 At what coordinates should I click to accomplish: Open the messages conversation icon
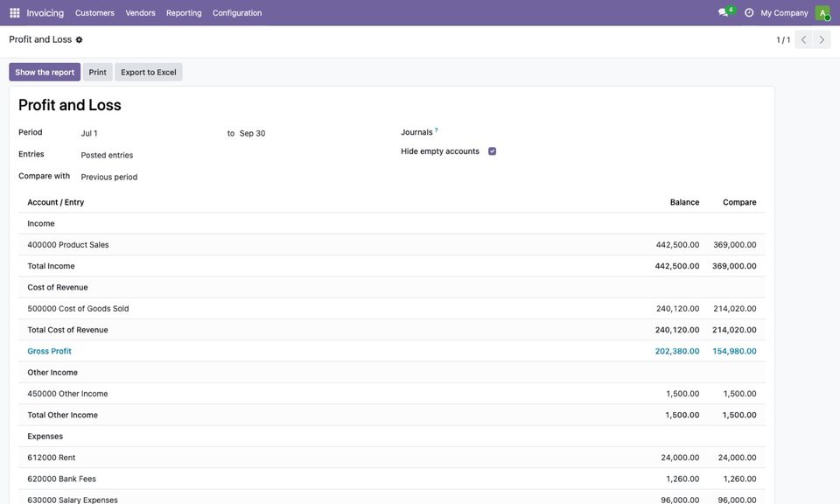click(724, 12)
